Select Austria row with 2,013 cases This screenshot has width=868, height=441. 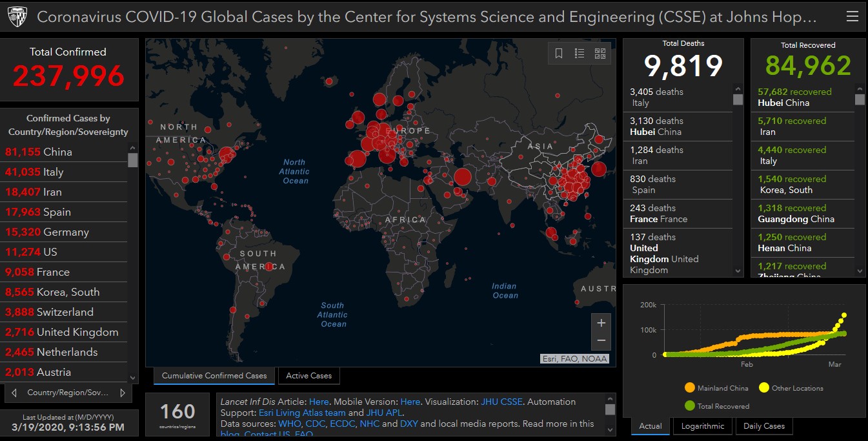65,372
